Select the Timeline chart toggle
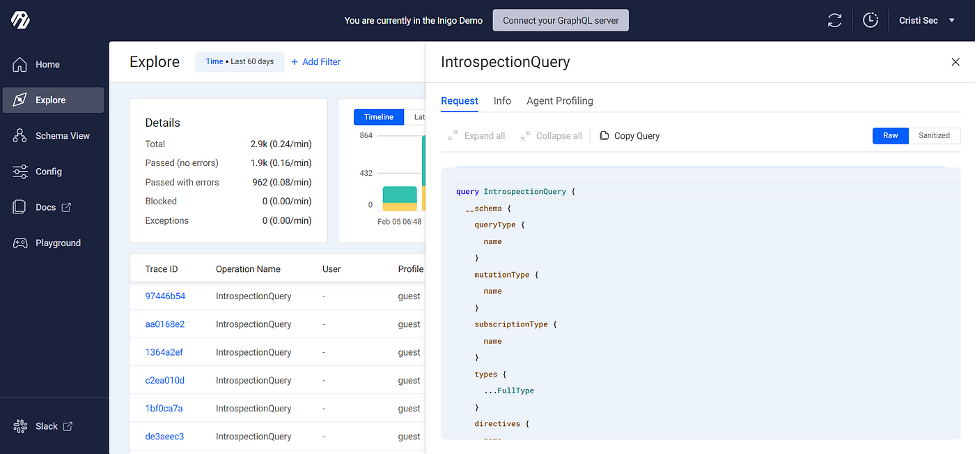Viewport: 977px width, 454px height. coord(378,117)
